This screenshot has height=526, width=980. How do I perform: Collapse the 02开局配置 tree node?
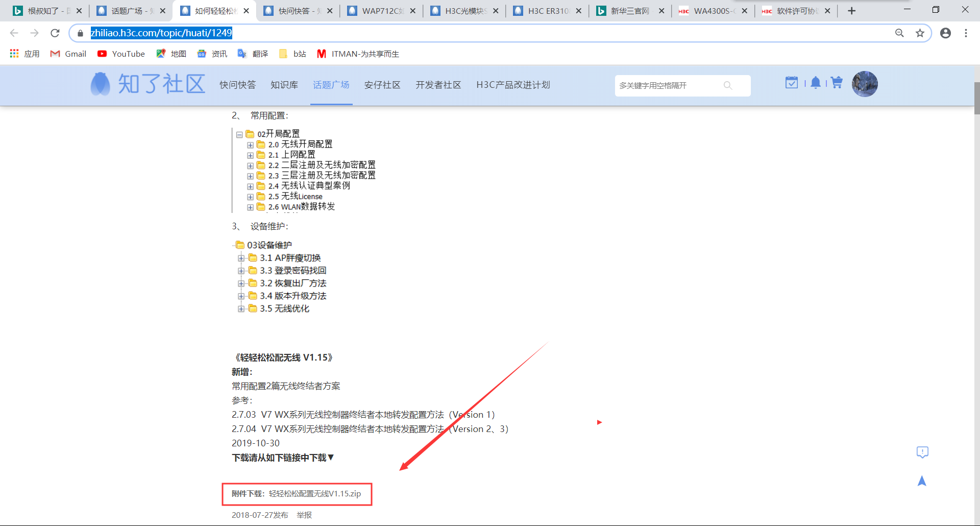pos(239,135)
